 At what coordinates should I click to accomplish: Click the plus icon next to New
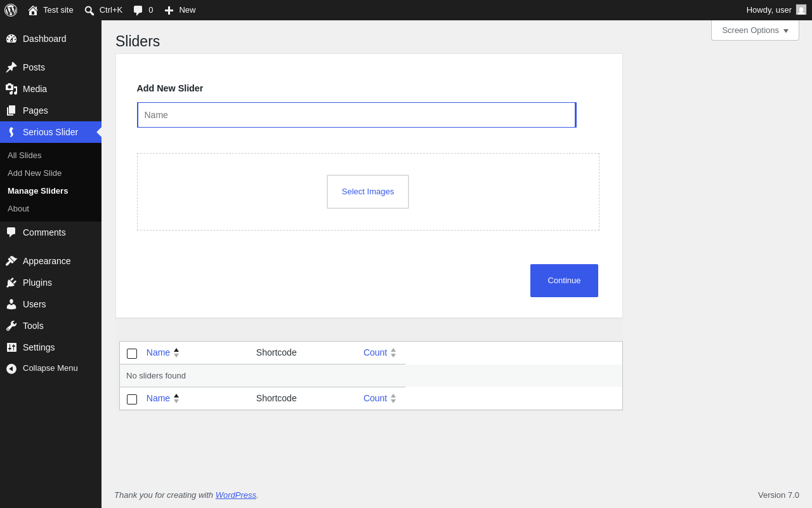click(169, 10)
